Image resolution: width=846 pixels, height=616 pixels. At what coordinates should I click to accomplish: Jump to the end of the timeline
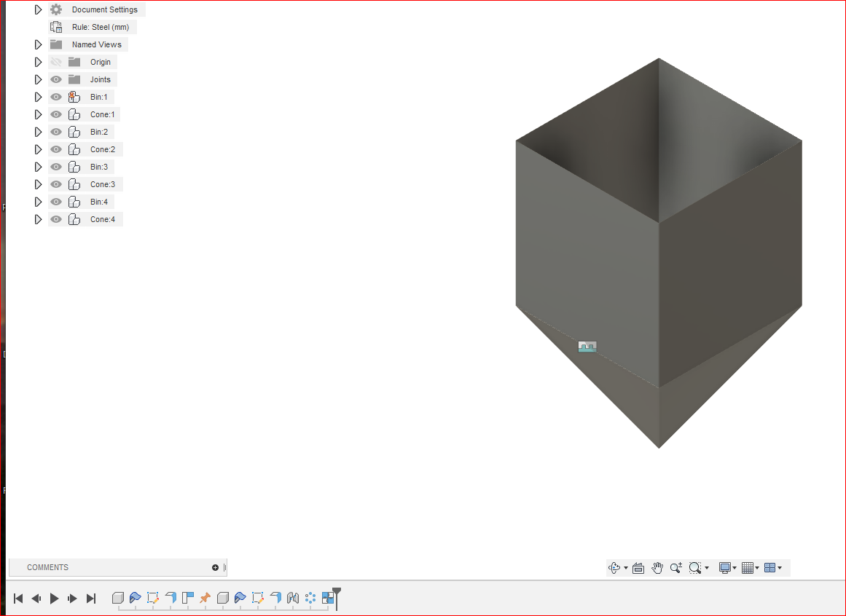tap(91, 599)
